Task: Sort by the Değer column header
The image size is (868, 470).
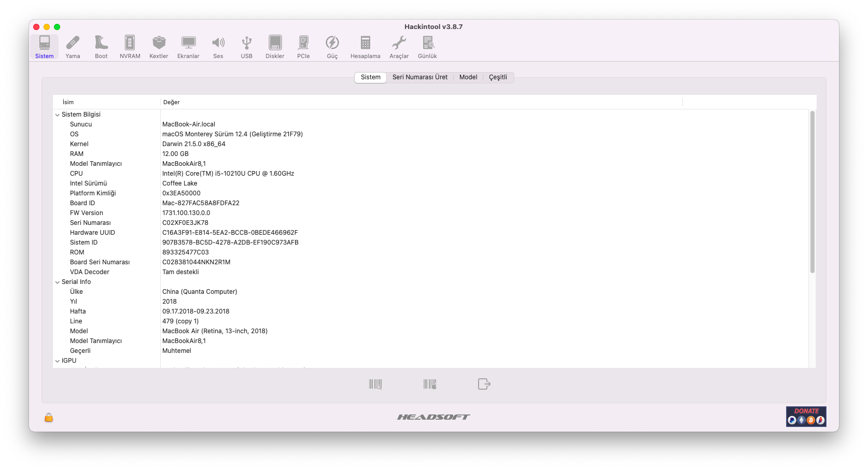Action: coord(422,102)
